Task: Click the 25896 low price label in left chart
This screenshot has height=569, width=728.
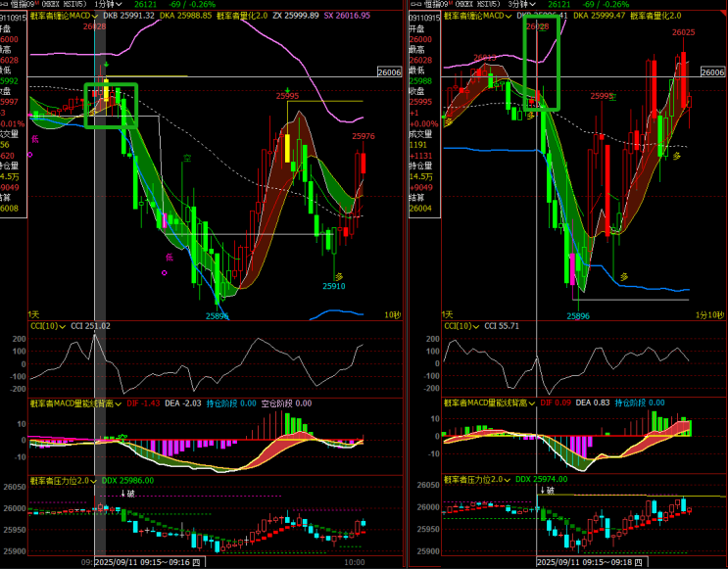Action: coord(217,315)
